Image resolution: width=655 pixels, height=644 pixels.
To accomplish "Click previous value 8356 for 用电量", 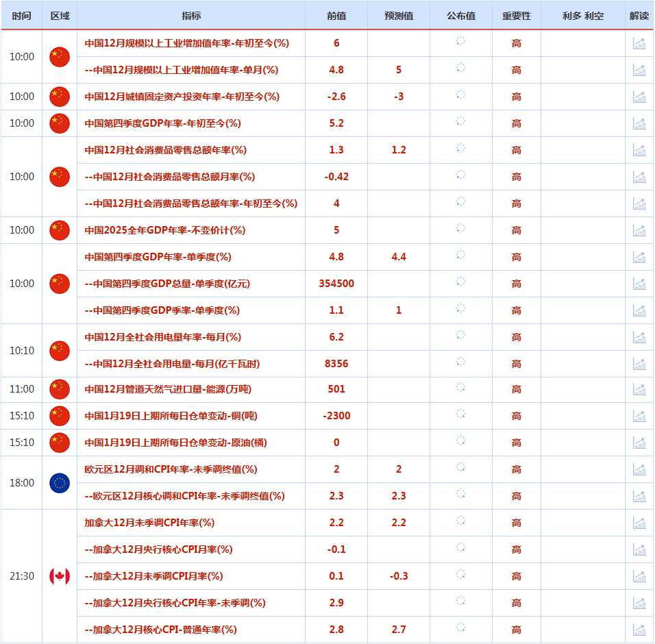I will click(x=336, y=364).
